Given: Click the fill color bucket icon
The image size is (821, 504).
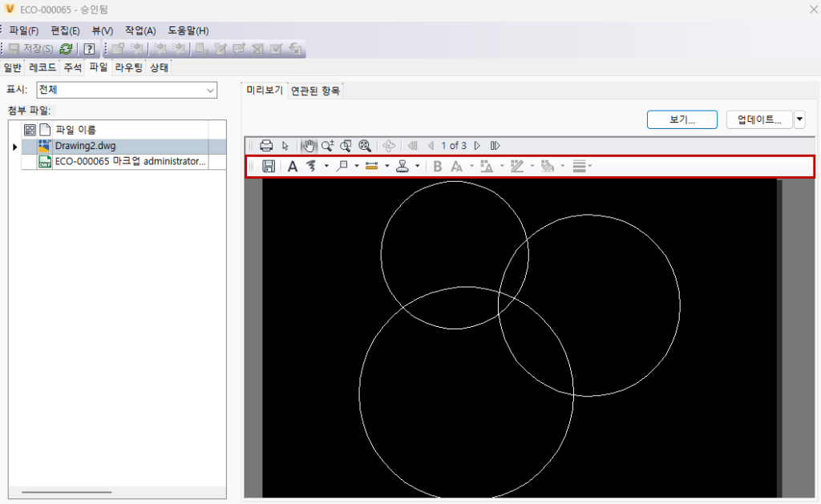Looking at the screenshot, I should [x=547, y=167].
